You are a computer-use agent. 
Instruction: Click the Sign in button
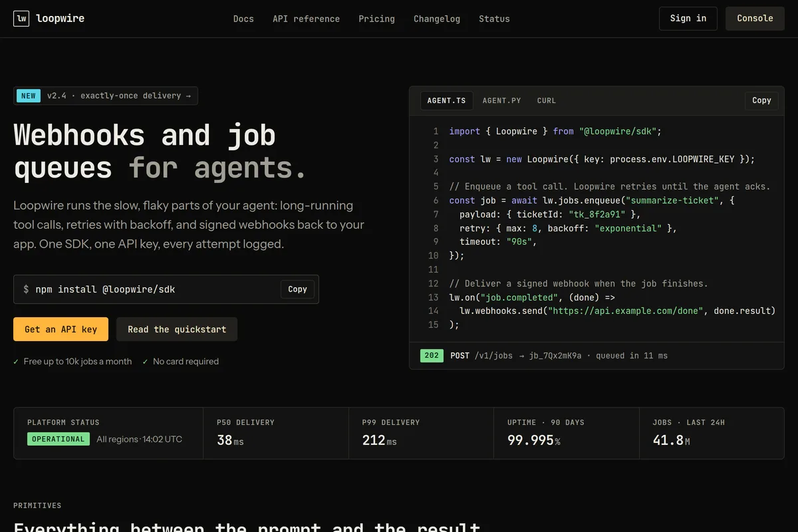(x=688, y=19)
